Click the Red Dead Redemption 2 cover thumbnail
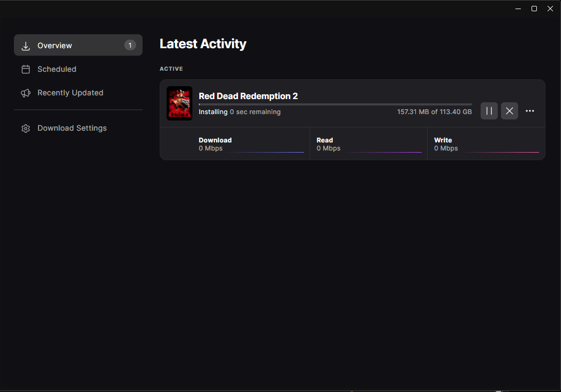Screen dimensions: 561x392 click(179, 103)
